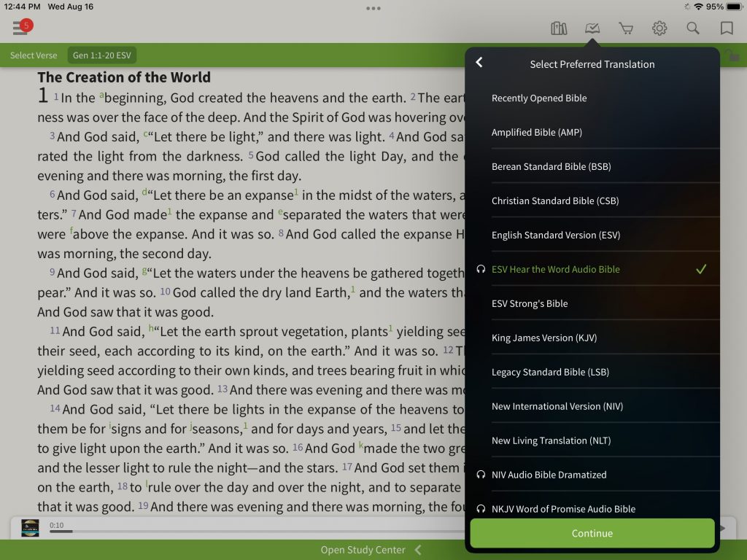Choose Berean Standard Bible (BSB)
Viewport: 747px width, 560px height.
[x=592, y=167]
